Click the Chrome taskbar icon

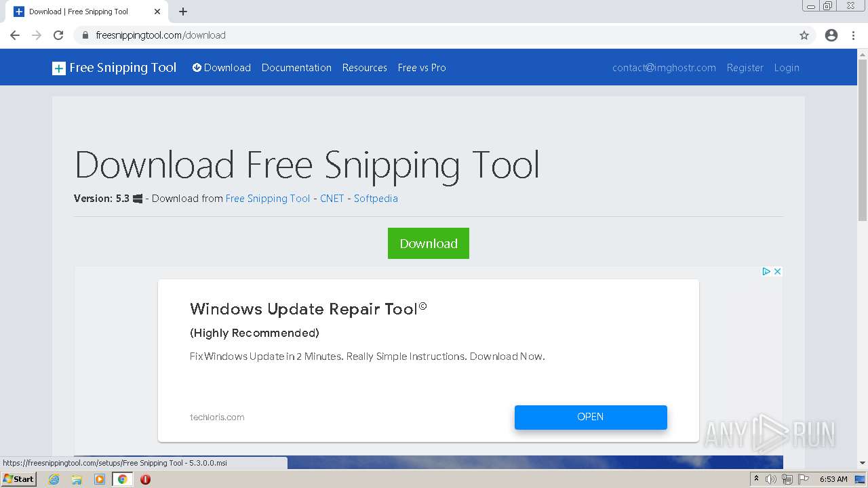pos(123,479)
